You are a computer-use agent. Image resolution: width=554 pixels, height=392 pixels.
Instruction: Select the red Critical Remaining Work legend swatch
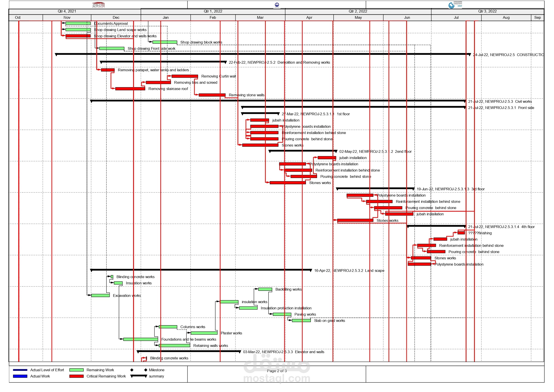tap(77, 376)
